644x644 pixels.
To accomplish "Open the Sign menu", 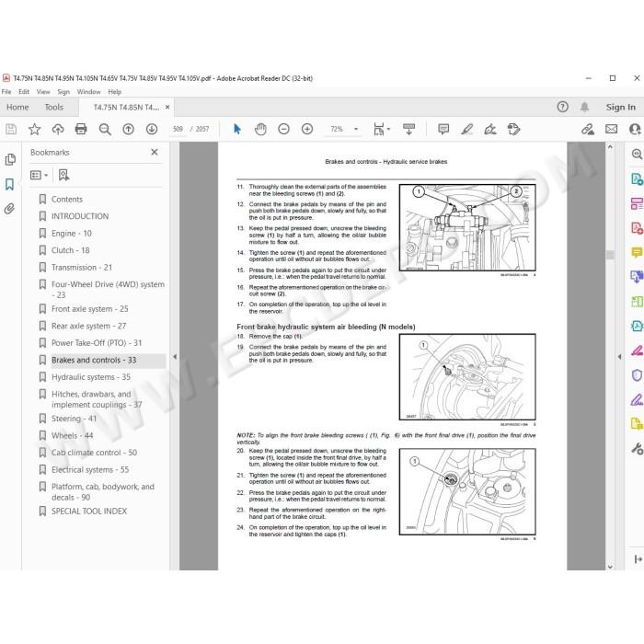I will click(63, 92).
